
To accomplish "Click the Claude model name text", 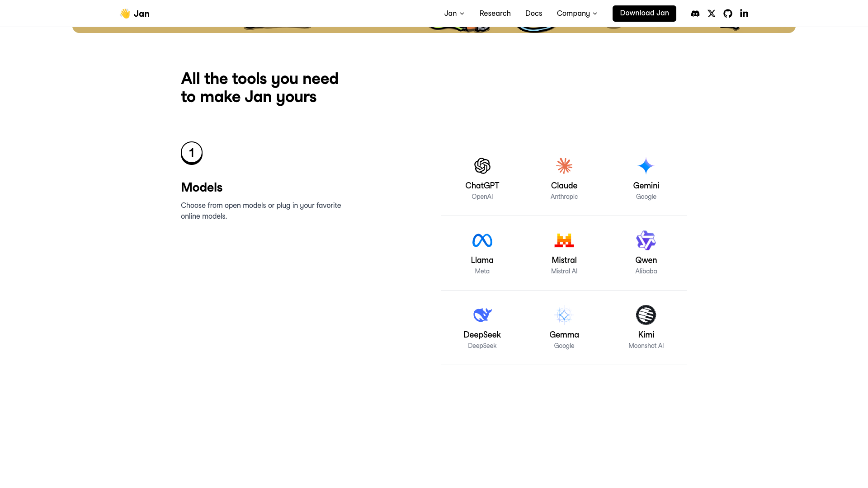I will pos(564,186).
